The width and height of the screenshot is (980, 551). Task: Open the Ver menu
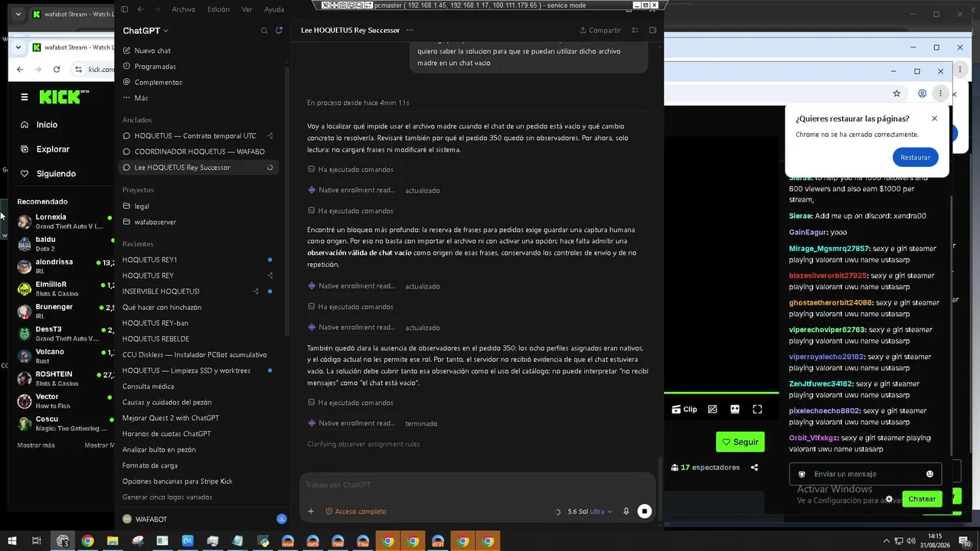pos(247,9)
